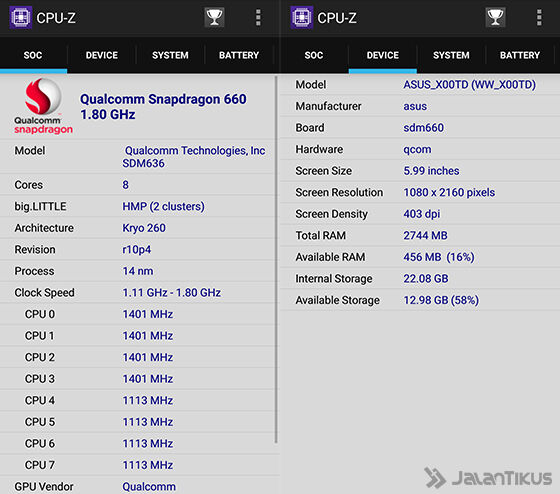Open overflow menu in left CPU-Z screen
This screenshot has height=494, width=560.
click(x=258, y=18)
